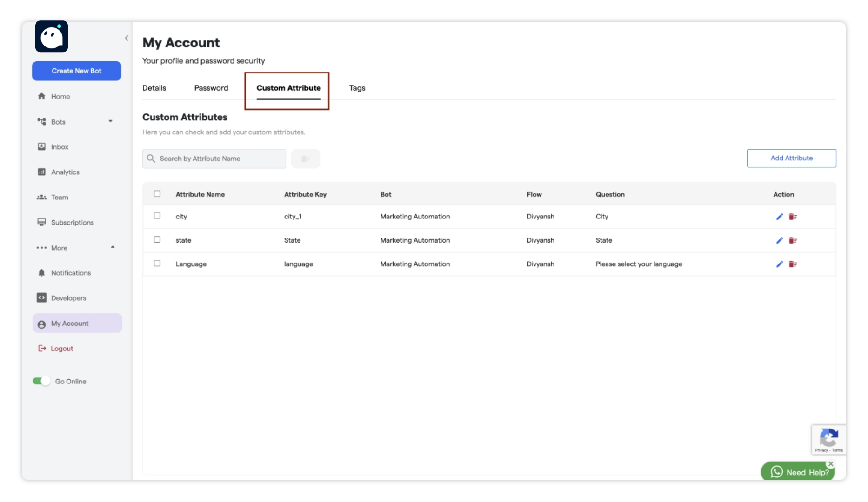Screen dimensions: 868x502
Task: Edit the city attribute using the pencil icon
Action: click(780, 216)
